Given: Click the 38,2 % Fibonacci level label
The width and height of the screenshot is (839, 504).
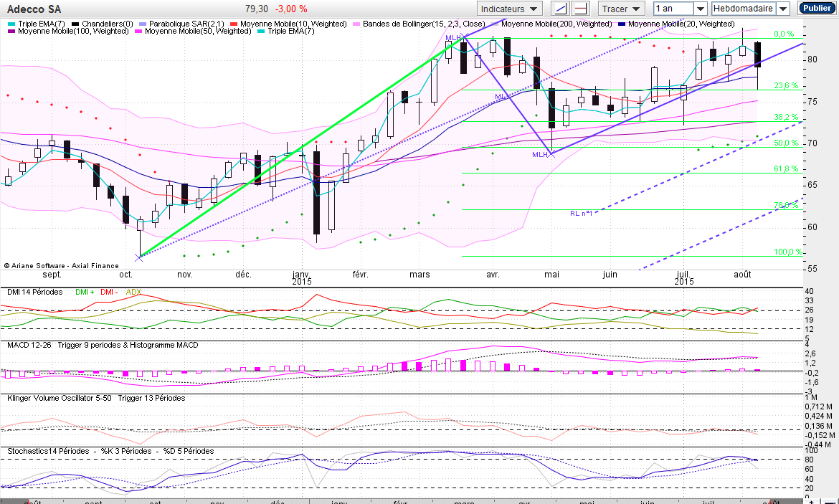Looking at the screenshot, I should [786, 117].
